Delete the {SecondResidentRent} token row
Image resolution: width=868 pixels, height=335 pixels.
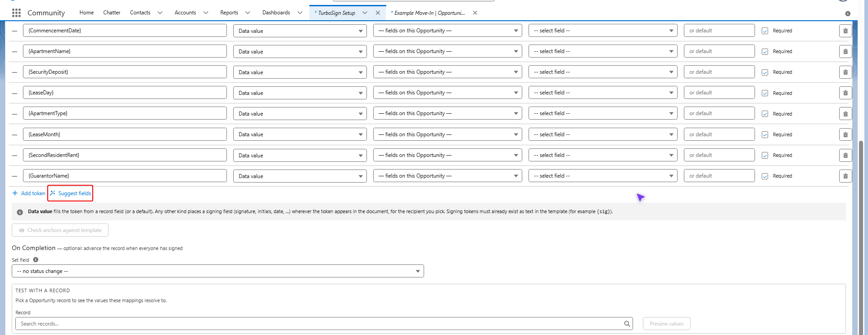(845, 155)
